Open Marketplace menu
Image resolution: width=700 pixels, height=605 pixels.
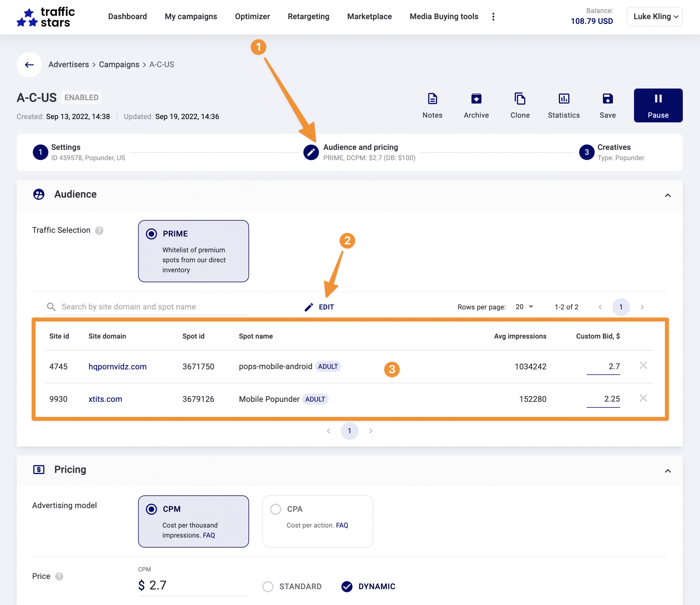pos(370,17)
